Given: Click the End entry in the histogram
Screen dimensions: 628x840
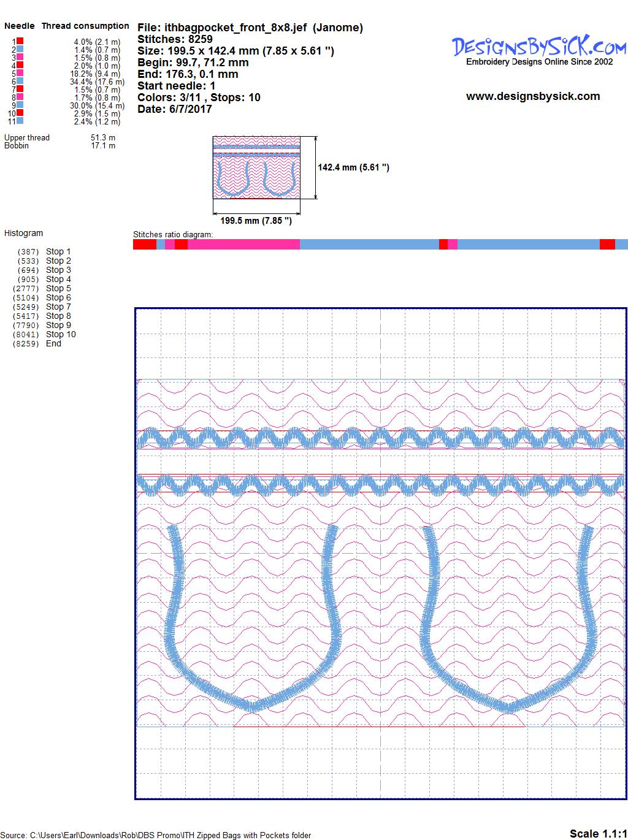Looking at the screenshot, I should [x=53, y=343].
